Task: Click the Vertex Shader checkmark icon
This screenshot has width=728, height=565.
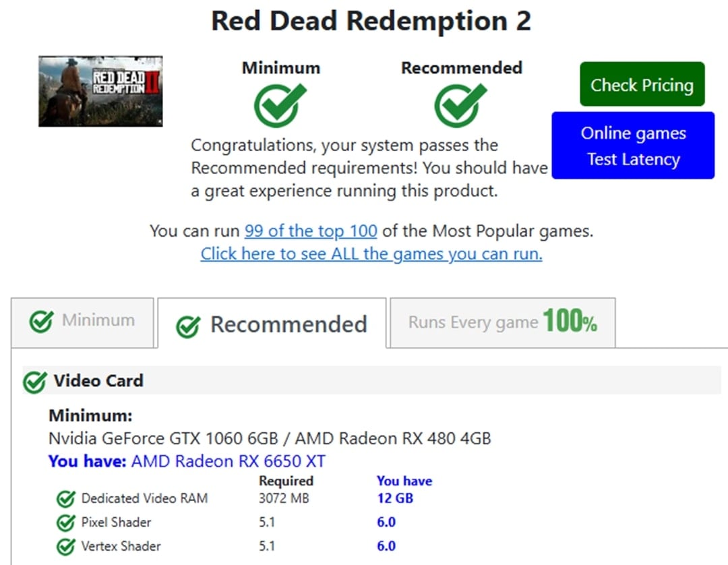Action: [x=65, y=546]
